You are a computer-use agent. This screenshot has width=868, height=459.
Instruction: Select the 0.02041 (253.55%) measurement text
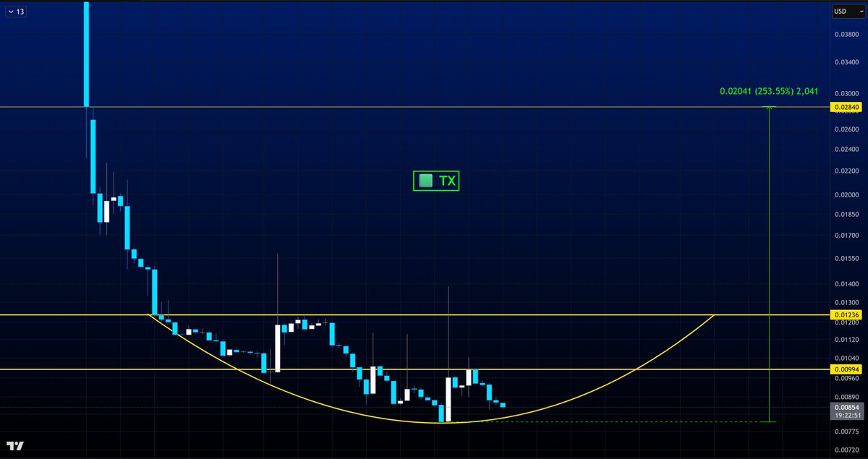(x=769, y=91)
